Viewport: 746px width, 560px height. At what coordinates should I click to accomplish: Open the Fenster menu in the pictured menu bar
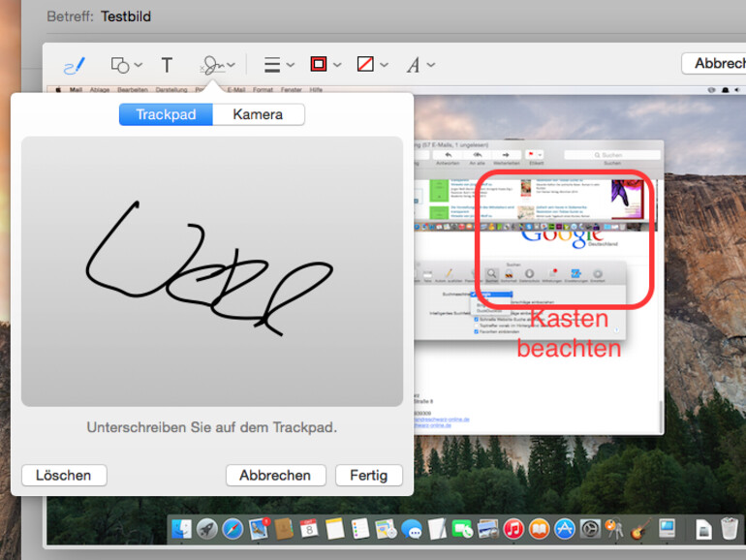[x=292, y=89]
